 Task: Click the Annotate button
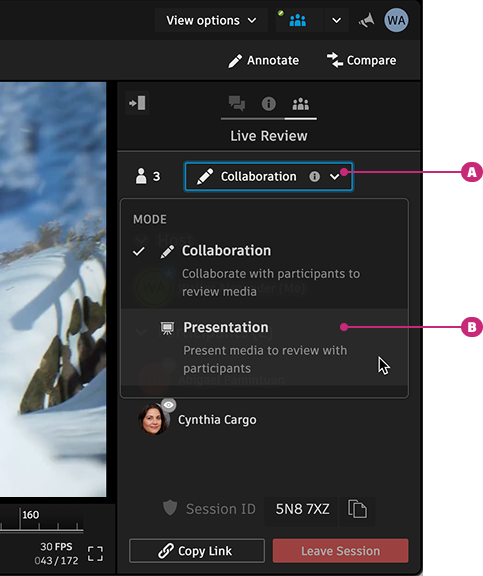point(264,60)
